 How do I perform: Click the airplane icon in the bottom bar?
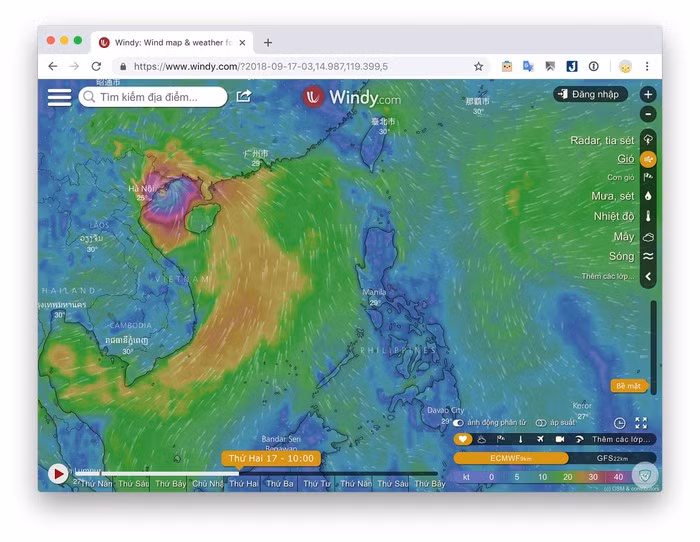540,439
